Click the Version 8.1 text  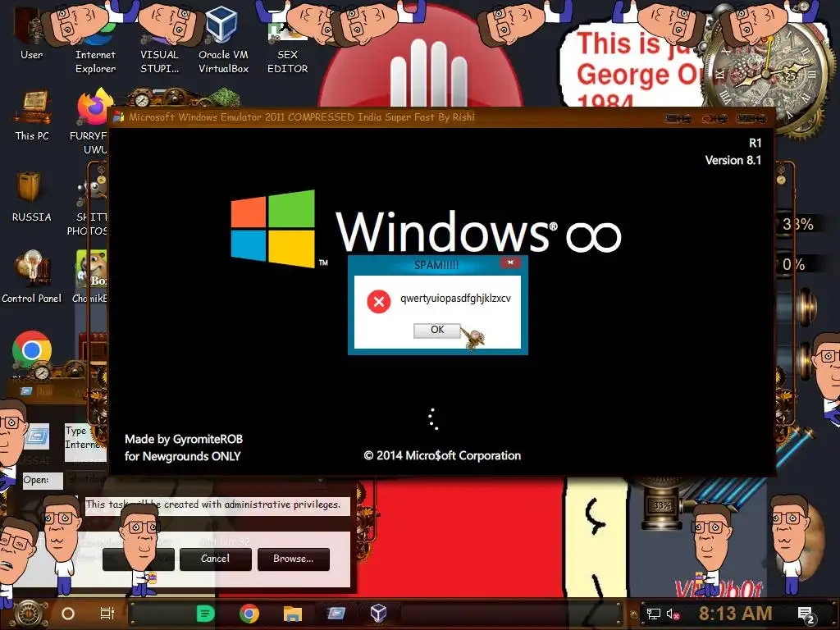733,160
